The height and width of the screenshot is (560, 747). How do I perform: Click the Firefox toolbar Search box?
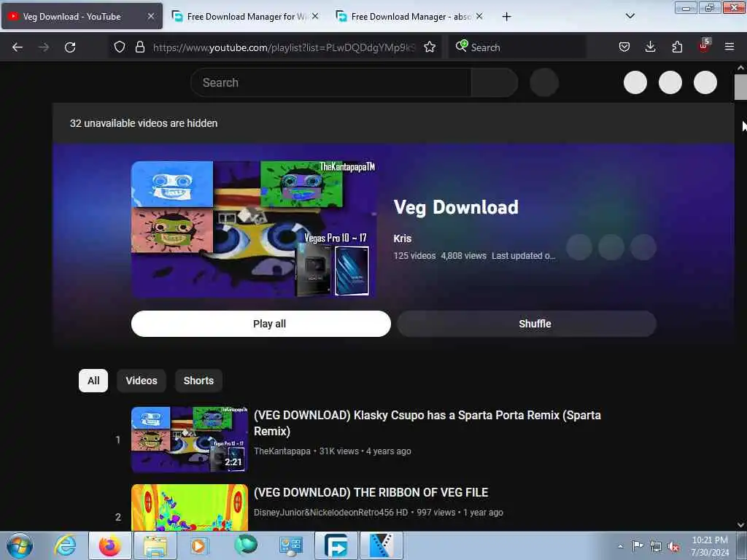click(517, 47)
